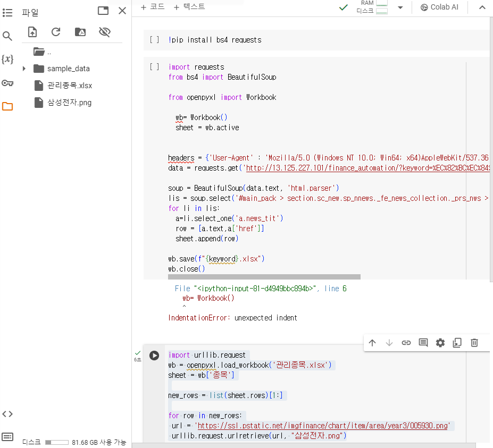The width and height of the screenshot is (493, 448).
Task: Collapse the header with chevron up
Action: [x=482, y=7]
